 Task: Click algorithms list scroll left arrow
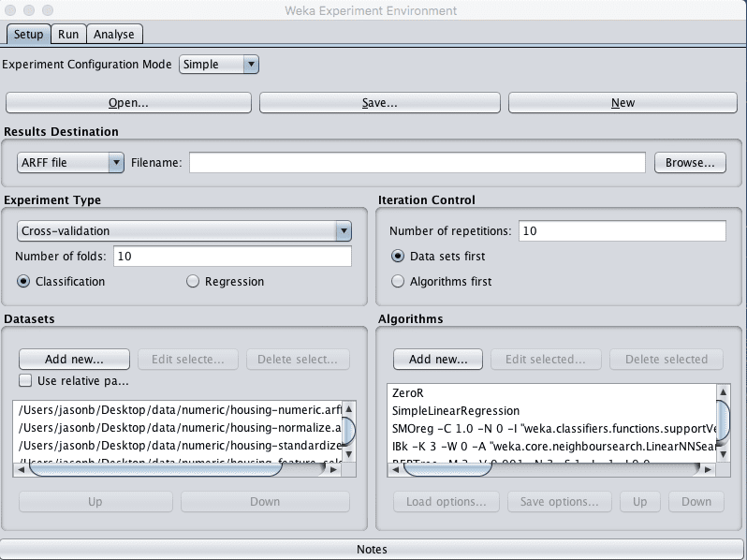(x=395, y=469)
